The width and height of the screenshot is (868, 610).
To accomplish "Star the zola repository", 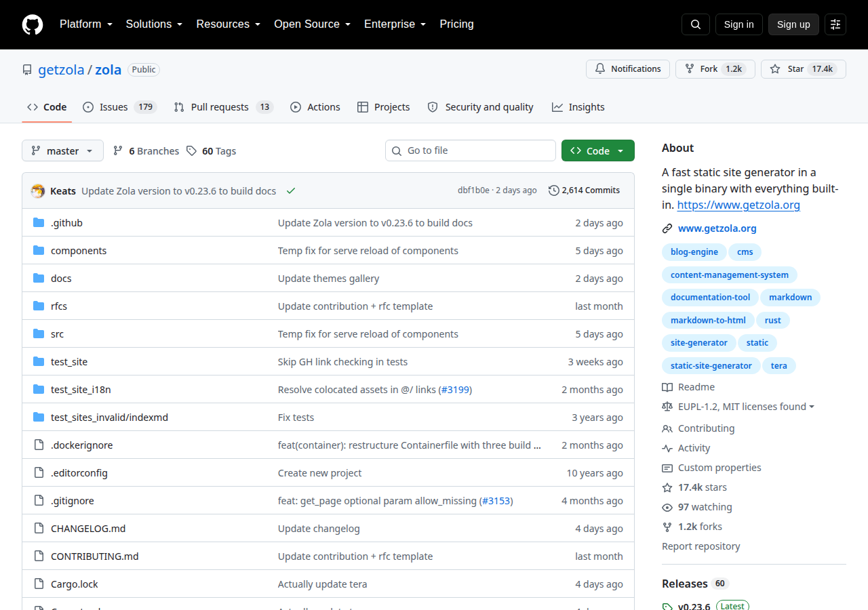I will point(804,69).
